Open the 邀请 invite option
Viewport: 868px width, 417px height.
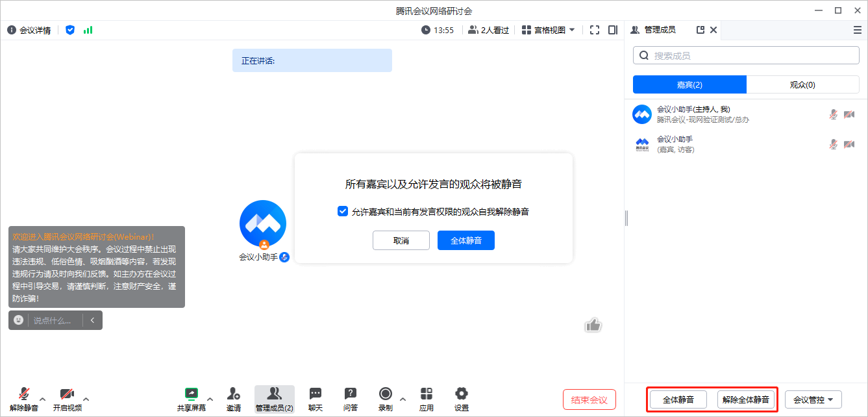tap(234, 399)
